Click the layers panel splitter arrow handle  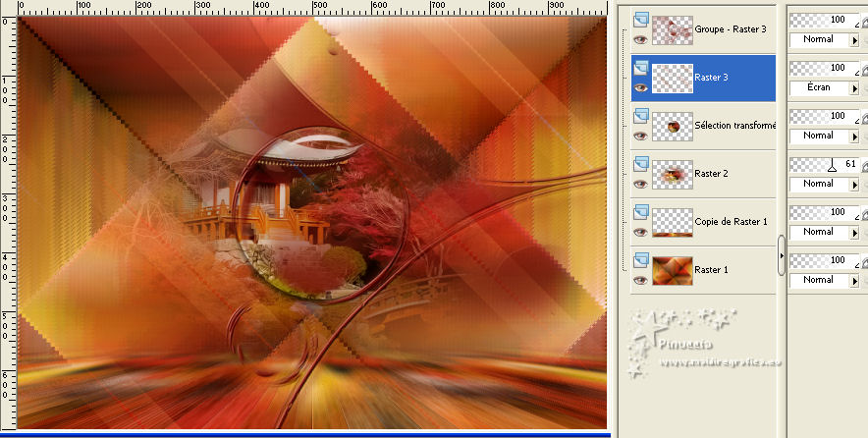781,255
